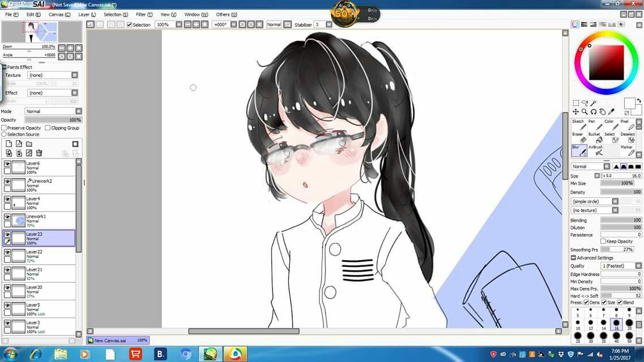Open the Filter menu
The width and height of the screenshot is (644, 362).
(x=144, y=14)
